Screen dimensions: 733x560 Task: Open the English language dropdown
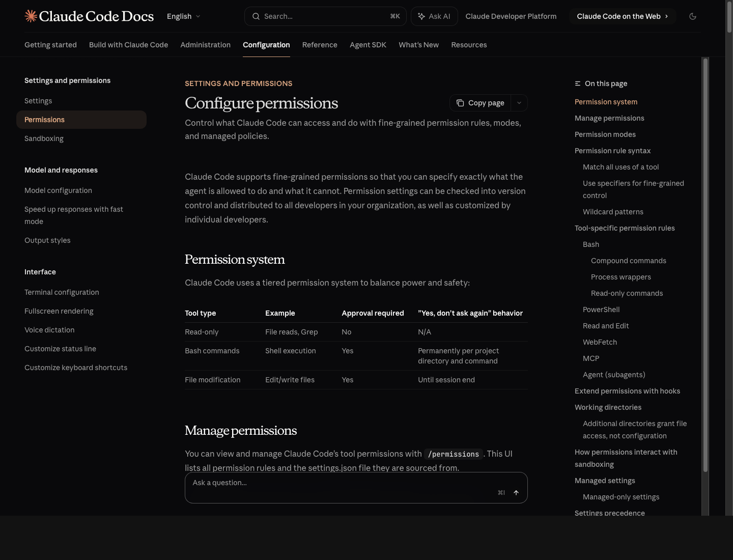pos(184,16)
